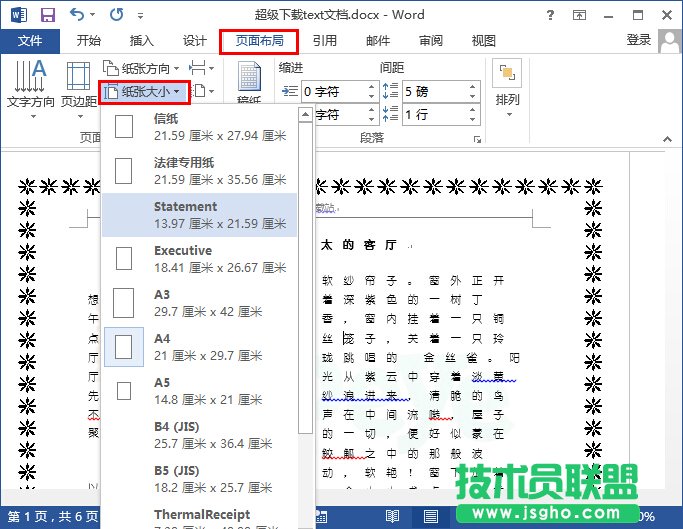Open Ribbon Display Options
Screen dimensions: 683x529
[579, 16]
